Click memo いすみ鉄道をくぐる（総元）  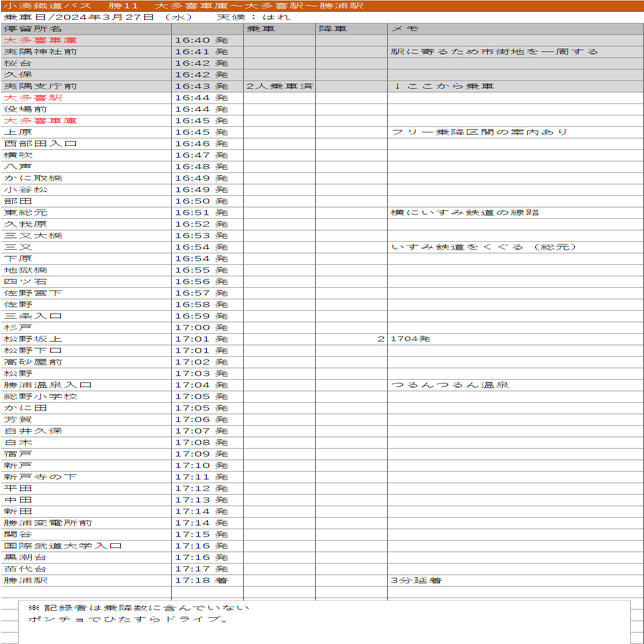click(x=483, y=247)
